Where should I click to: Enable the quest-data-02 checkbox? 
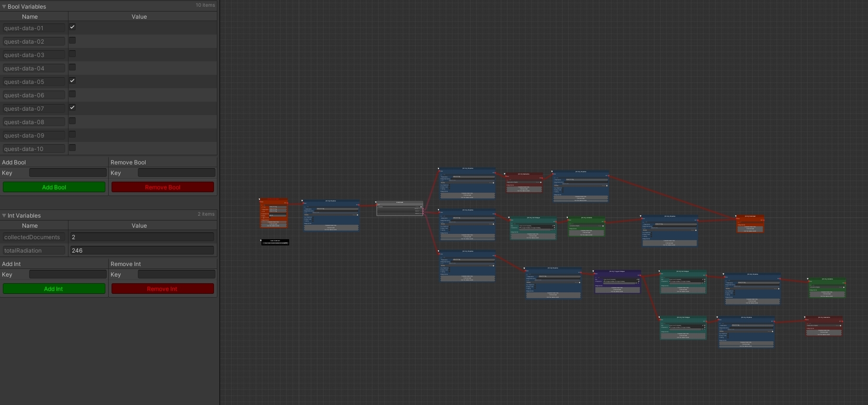(72, 41)
